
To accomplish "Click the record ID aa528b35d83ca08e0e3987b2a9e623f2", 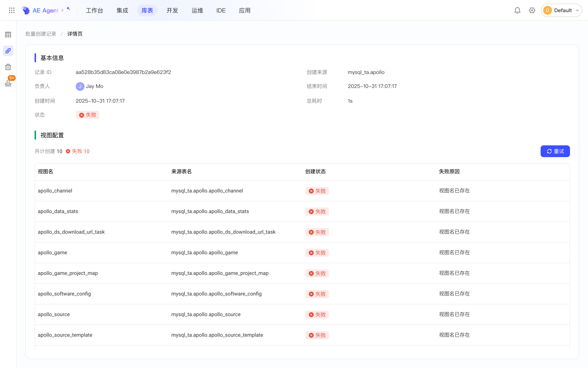I will point(123,72).
